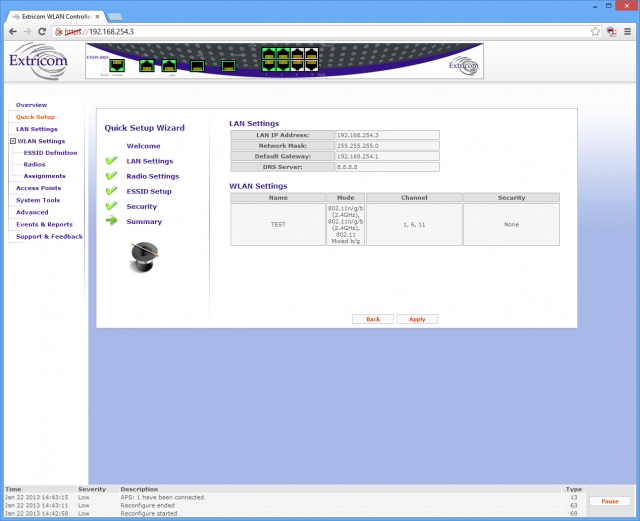Image resolution: width=640 pixels, height=521 pixels.
Task: Open the Advanced section
Action: pyautogui.click(x=32, y=212)
